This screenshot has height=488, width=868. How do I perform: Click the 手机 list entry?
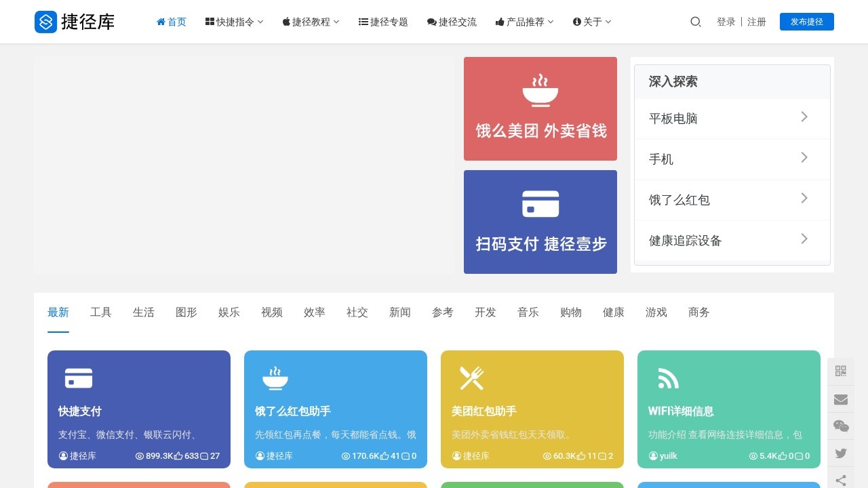(x=732, y=159)
